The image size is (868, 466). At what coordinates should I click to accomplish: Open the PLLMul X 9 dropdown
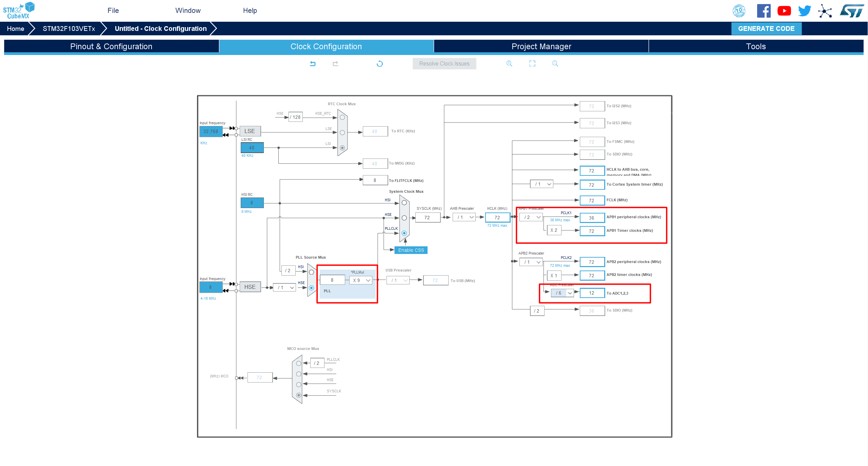361,280
